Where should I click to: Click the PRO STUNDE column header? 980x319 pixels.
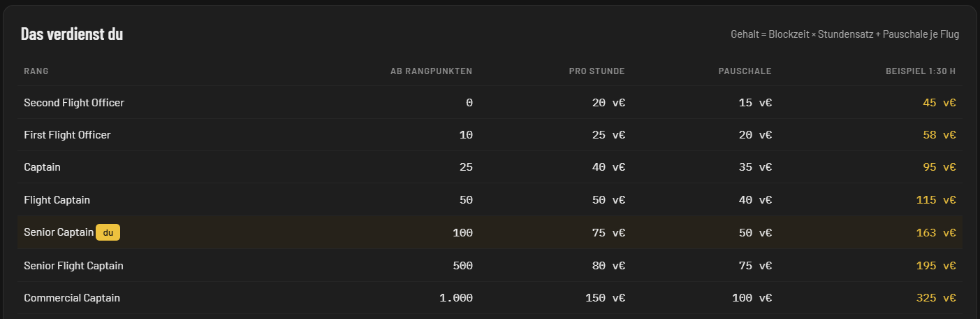[597, 71]
